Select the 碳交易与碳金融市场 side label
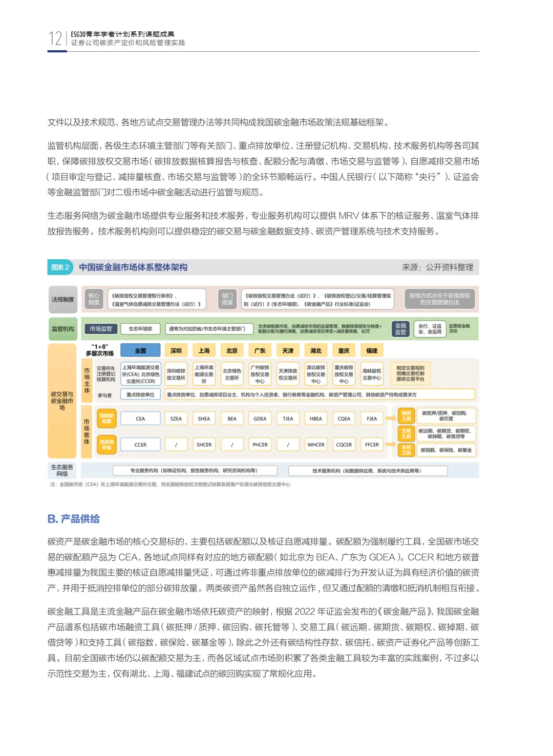The height and width of the screenshot is (756, 553). click(62, 401)
